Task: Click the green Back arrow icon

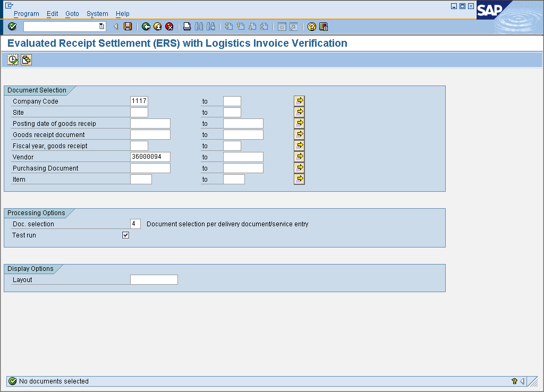Action: pos(146,27)
